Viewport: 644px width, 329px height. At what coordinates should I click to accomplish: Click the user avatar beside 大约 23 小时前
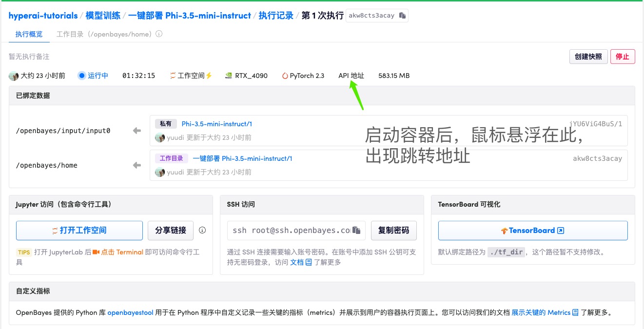(14, 76)
